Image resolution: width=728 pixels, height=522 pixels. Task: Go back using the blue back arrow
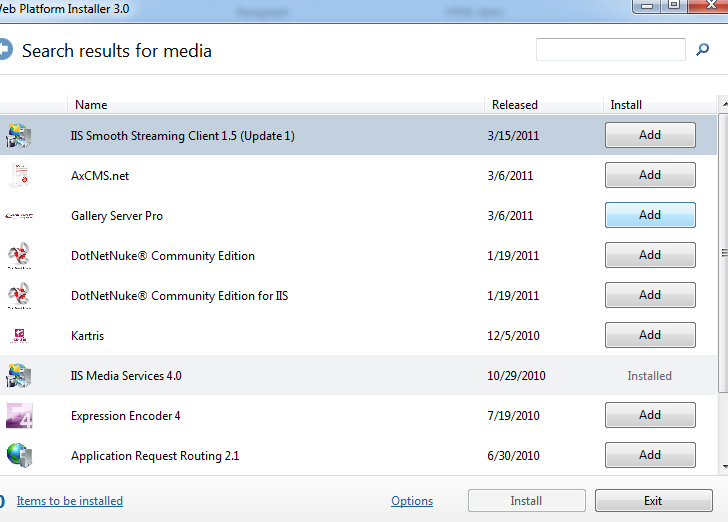5,50
